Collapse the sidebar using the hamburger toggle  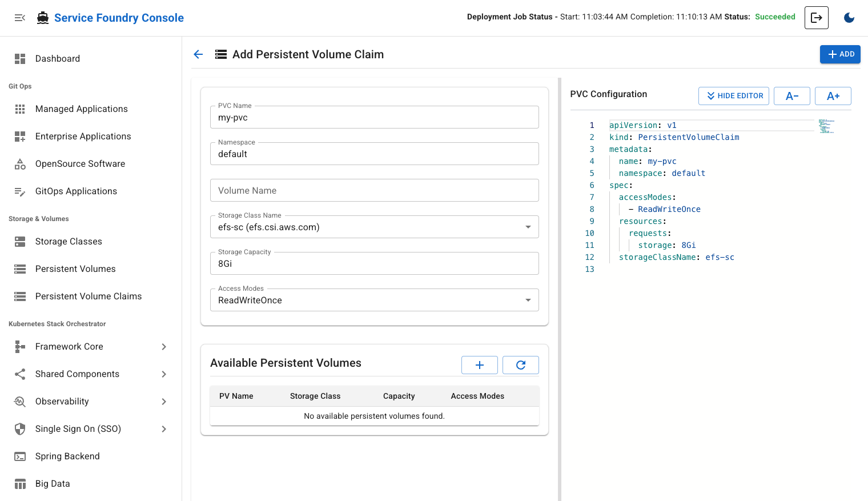[20, 17]
